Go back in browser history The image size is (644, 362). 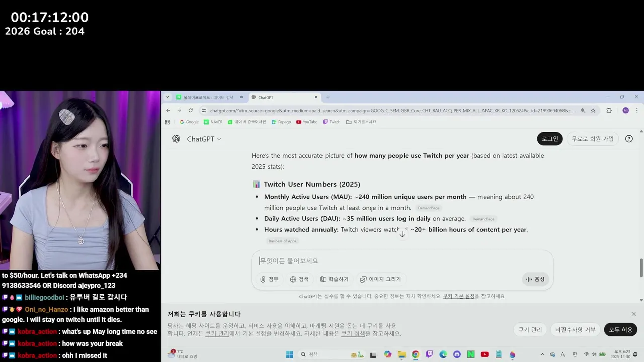(168, 110)
